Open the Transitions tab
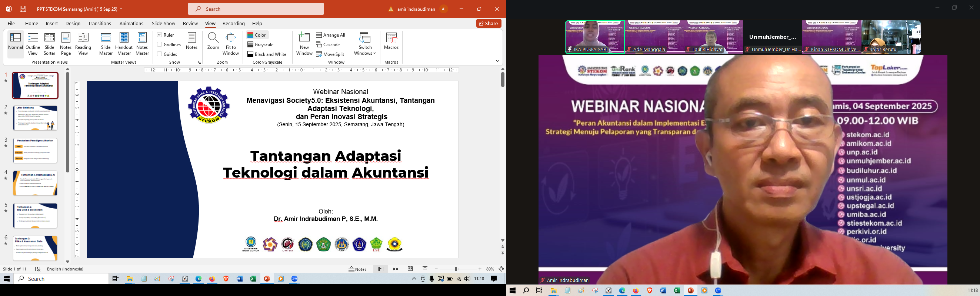 point(99,24)
